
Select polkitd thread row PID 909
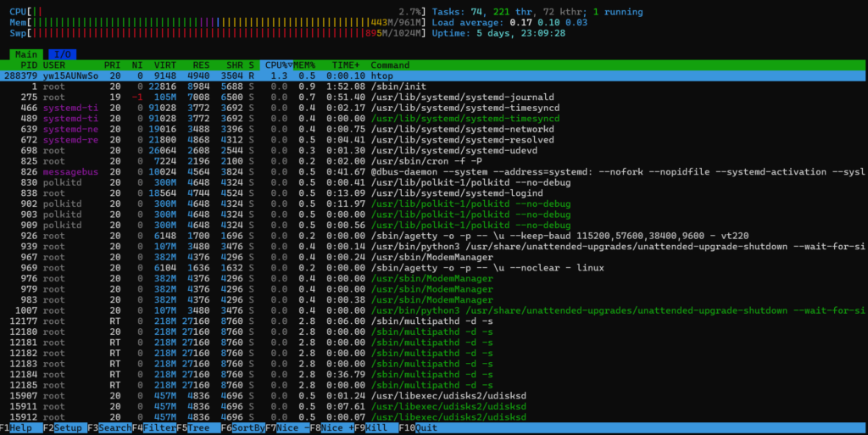(434, 226)
